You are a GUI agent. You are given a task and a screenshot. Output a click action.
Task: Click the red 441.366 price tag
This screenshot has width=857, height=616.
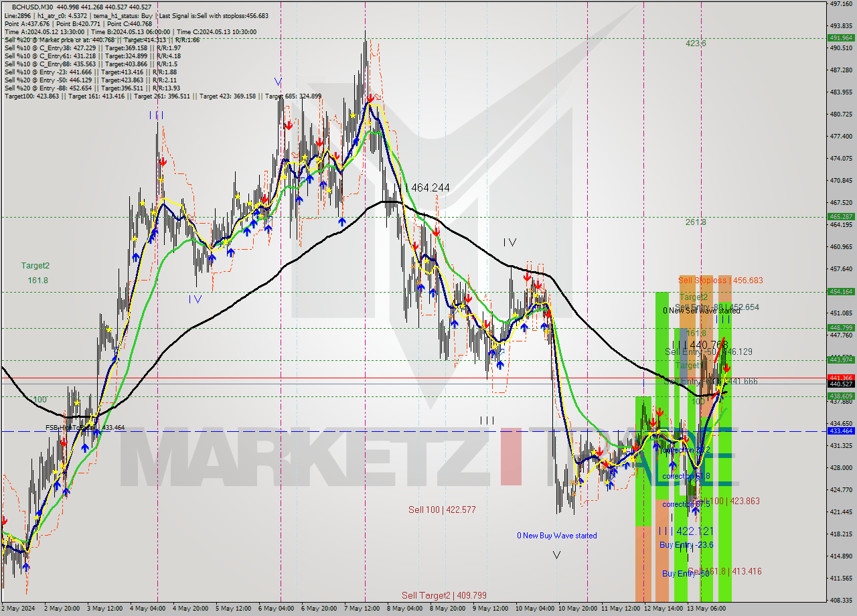point(842,378)
